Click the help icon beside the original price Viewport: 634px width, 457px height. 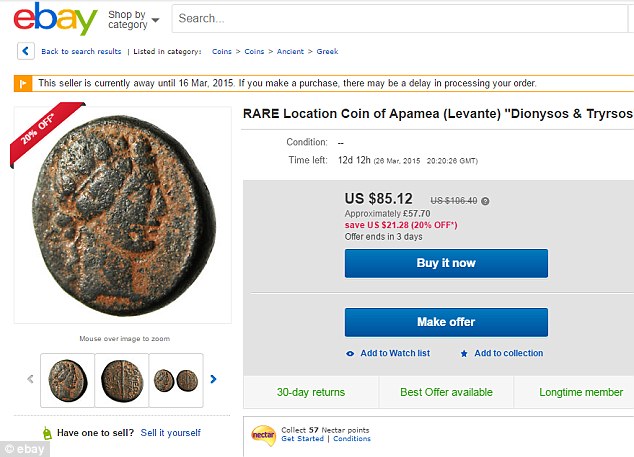485,201
